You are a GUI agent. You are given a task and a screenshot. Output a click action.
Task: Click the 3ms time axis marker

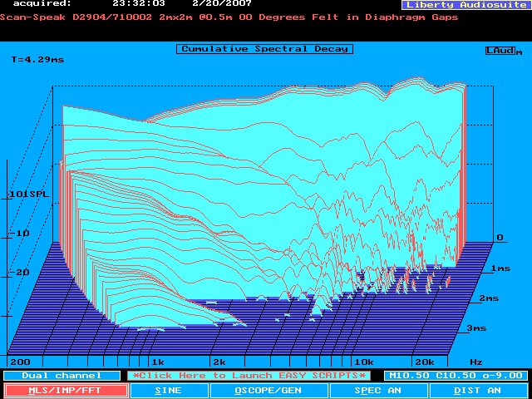[475, 328]
